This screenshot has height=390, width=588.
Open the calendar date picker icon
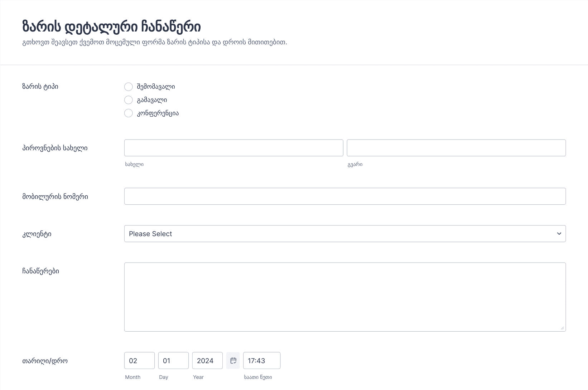[233, 361]
